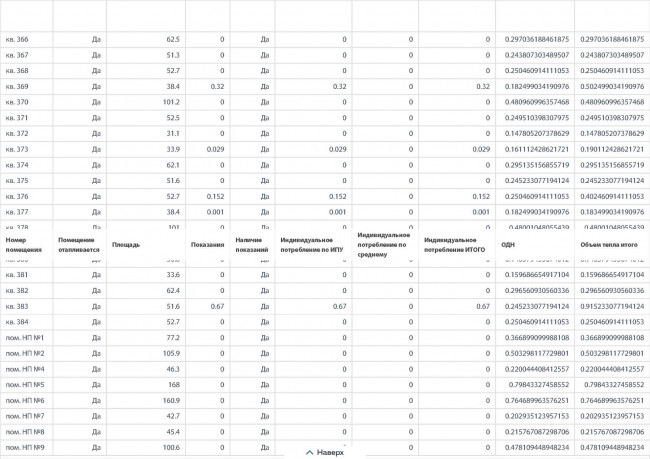The width and height of the screenshot is (650, 459).
Task: Click the 0.67 value in Показания column
Action: coord(217,306)
